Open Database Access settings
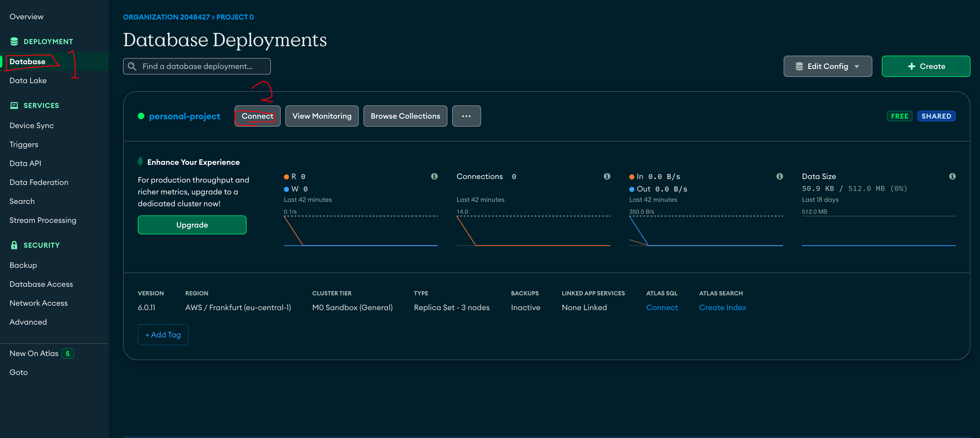The image size is (980, 438). pyautogui.click(x=41, y=284)
